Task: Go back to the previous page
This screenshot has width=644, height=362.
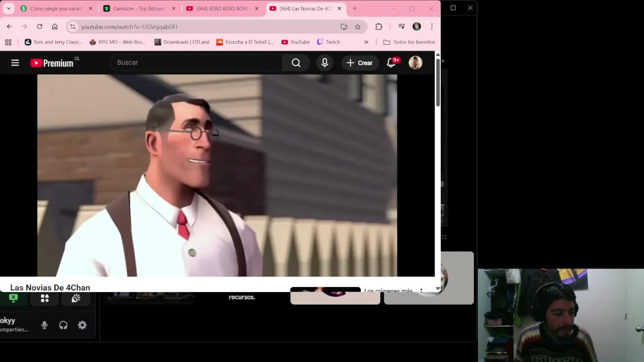Action: pos(9,27)
